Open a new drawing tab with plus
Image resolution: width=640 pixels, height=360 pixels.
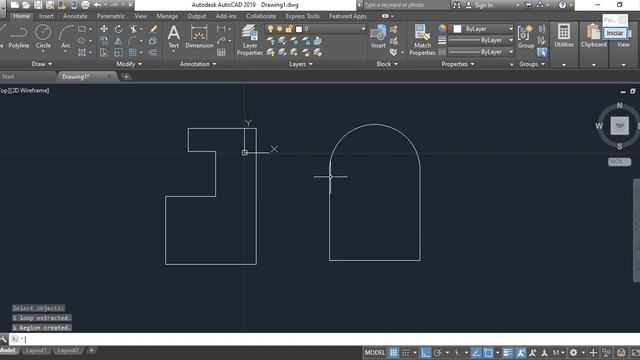coord(126,76)
